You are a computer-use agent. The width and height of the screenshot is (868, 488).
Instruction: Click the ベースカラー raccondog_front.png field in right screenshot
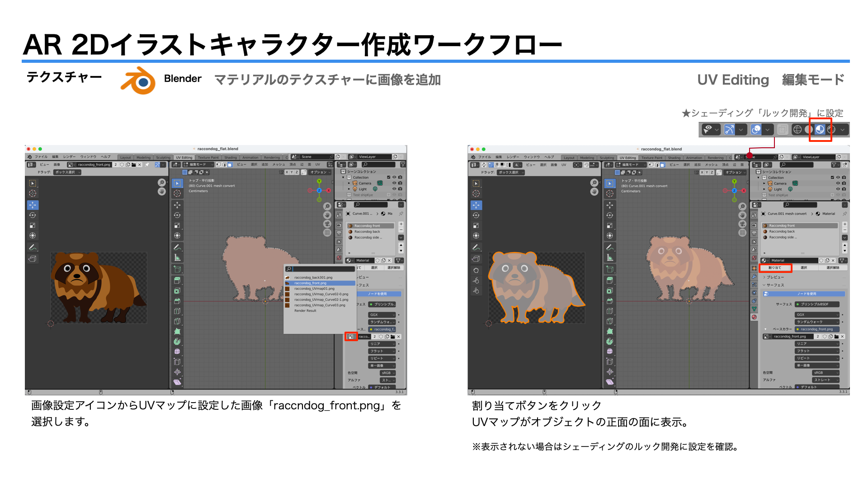pyautogui.click(x=817, y=329)
